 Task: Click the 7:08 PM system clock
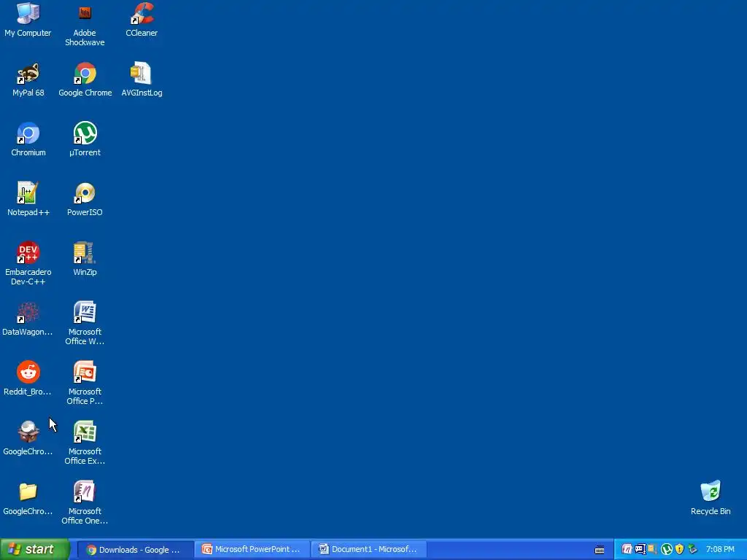point(720,550)
